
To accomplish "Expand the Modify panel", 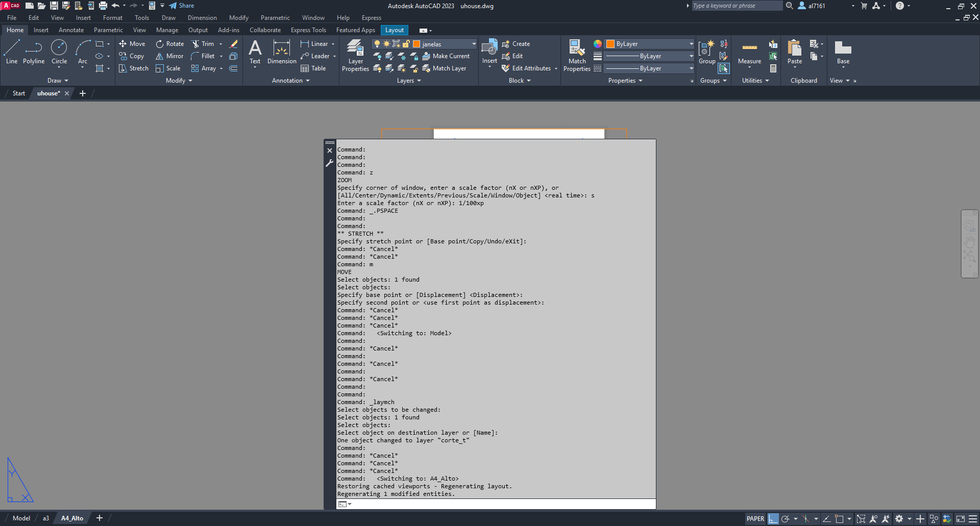I will pos(179,81).
